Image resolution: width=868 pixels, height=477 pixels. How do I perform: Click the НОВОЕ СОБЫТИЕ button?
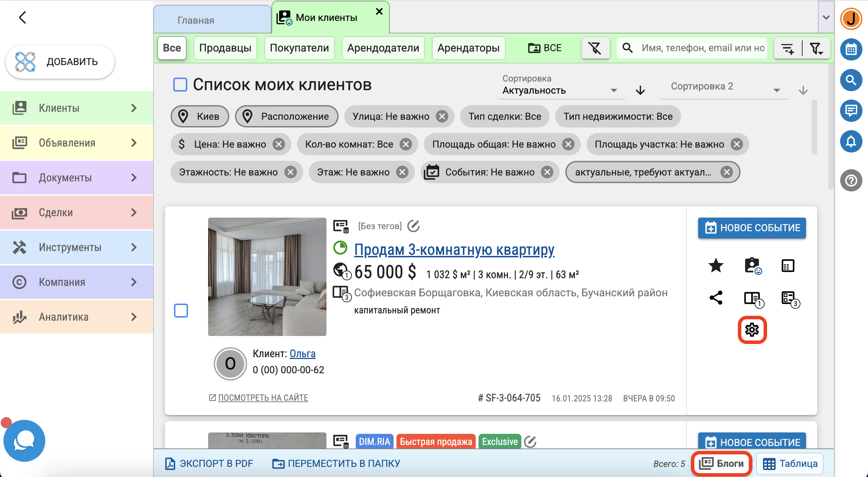click(x=751, y=228)
